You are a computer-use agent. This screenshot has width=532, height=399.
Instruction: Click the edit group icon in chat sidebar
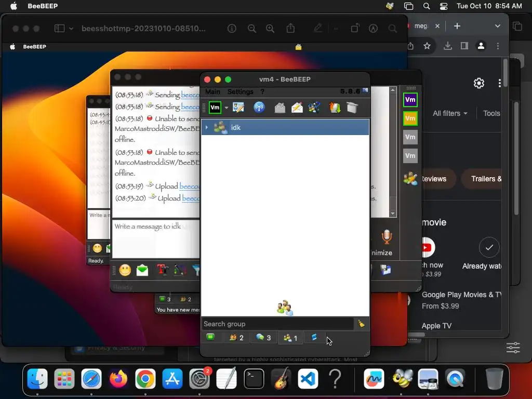410,178
